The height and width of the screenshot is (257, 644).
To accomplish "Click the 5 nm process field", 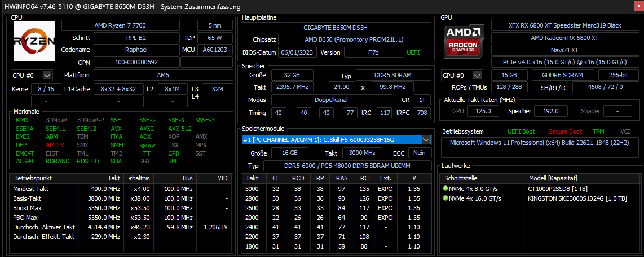I will [215, 25].
